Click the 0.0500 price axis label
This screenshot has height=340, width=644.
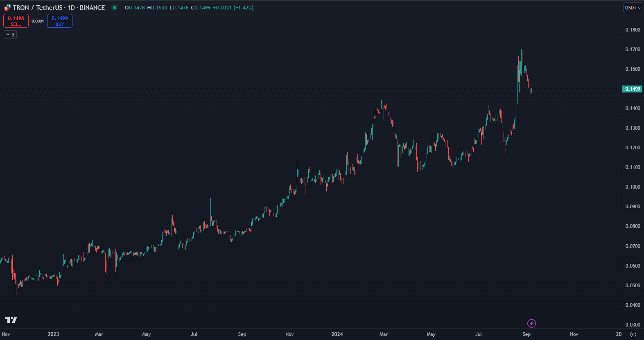click(x=633, y=286)
